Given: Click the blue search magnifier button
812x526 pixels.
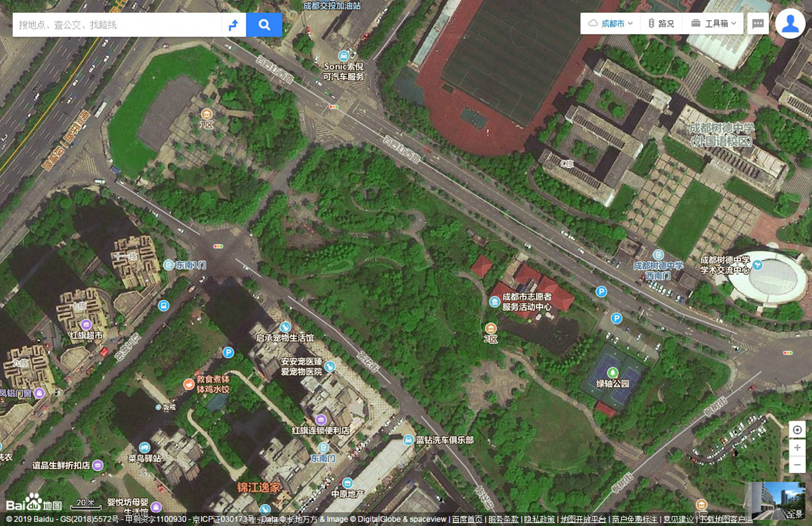Looking at the screenshot, I should pyautogui.click(x=264, y=24).
